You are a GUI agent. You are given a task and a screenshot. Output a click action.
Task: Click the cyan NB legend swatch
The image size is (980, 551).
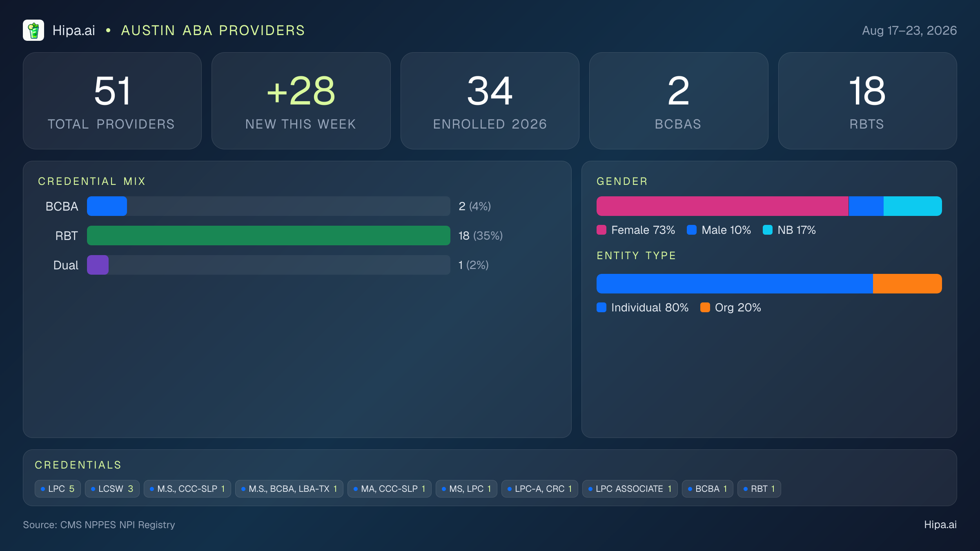pyautogui.click(x=768, y=230)
